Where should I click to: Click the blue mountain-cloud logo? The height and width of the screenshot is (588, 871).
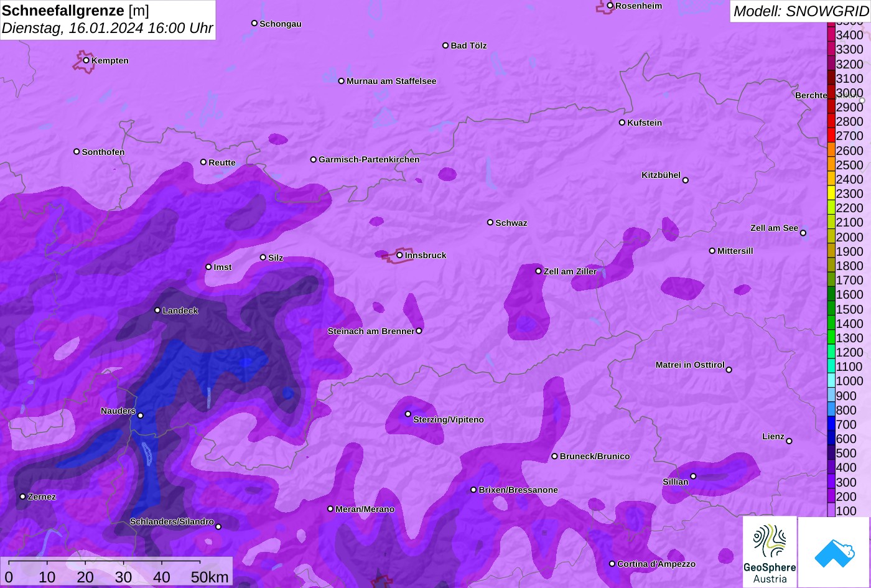coord(834,552)
